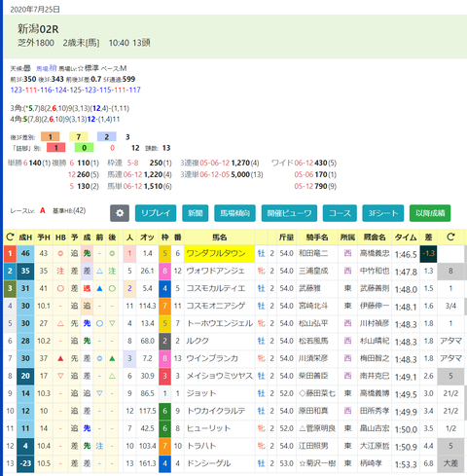Open the 以降成績 later results button
Image resolution: width=467 pixels, height=476 pixels.
click(x=430, y=213)
